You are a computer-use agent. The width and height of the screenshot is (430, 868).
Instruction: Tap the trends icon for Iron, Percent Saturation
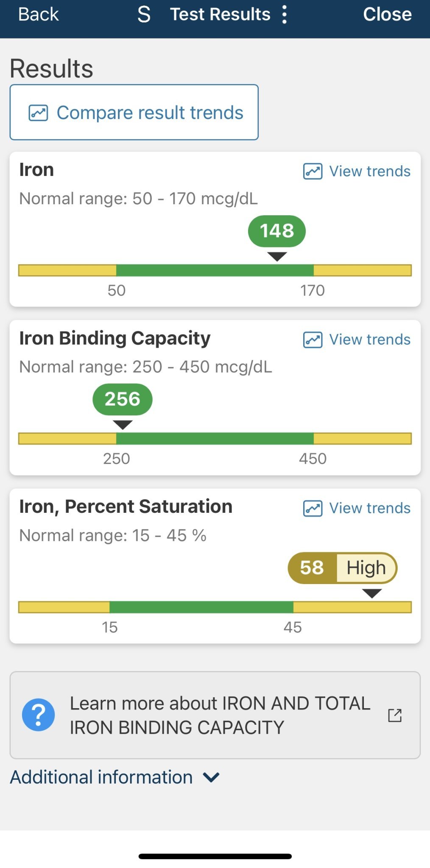313,508
